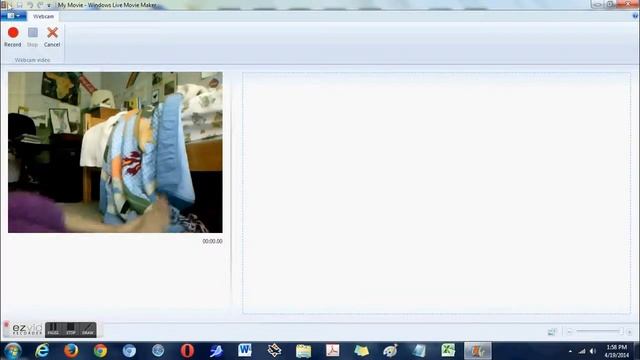Image resolution: width=640 pixels, height=360 pixels.
Task: Click the zoom time scale slider
Action: pos(599,331)
